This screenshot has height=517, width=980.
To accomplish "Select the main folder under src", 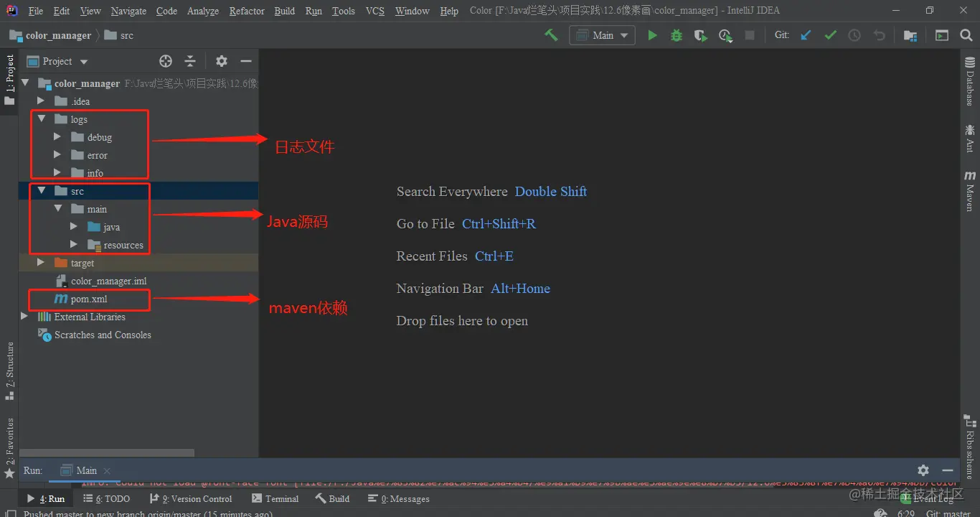I will click(97, 209).
